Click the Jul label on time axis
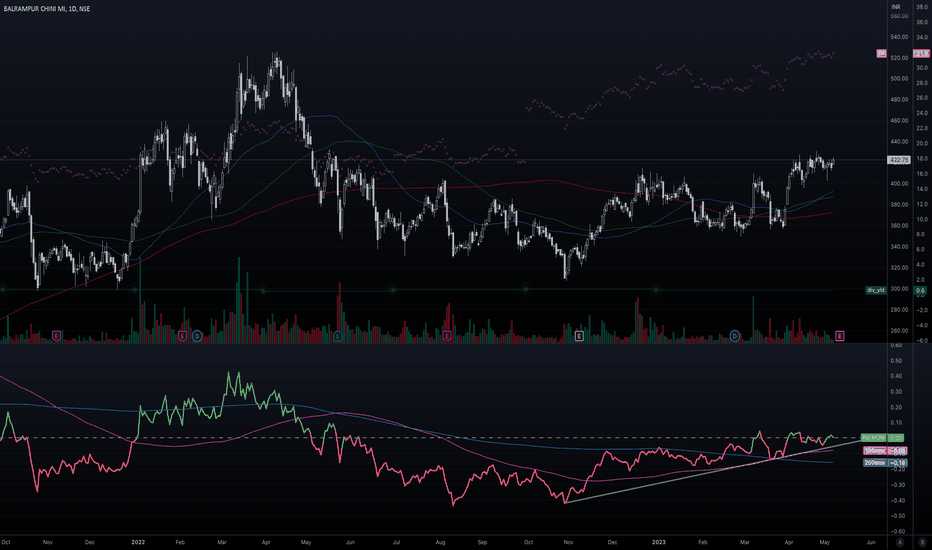 tap(396, 542)
